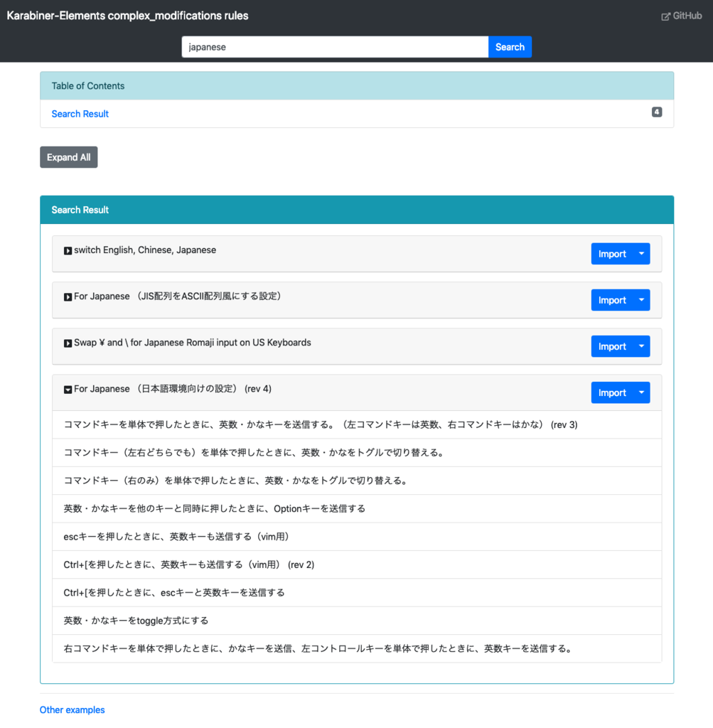Expand 'For Japanese (JIS配列をASCII配列風にする設定)' triangle
The width and height of the screenshot is (713, 728).
(68, 297)
